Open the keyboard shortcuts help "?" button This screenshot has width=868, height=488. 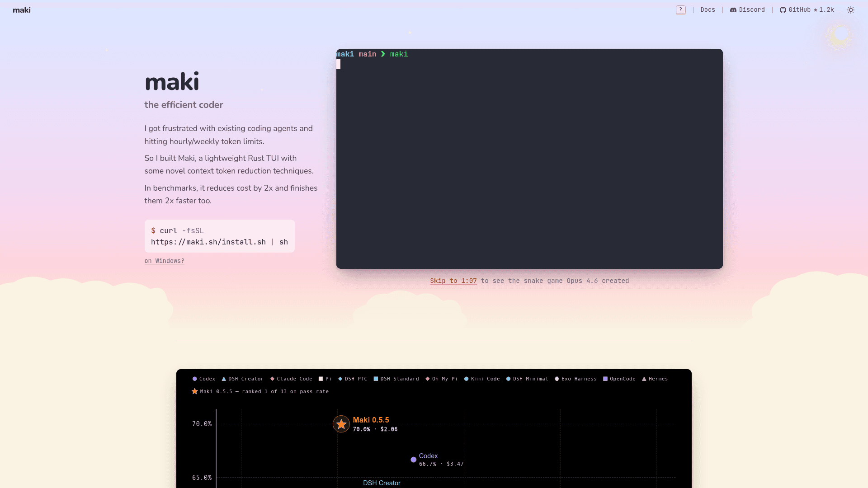[x=681, y=10]
